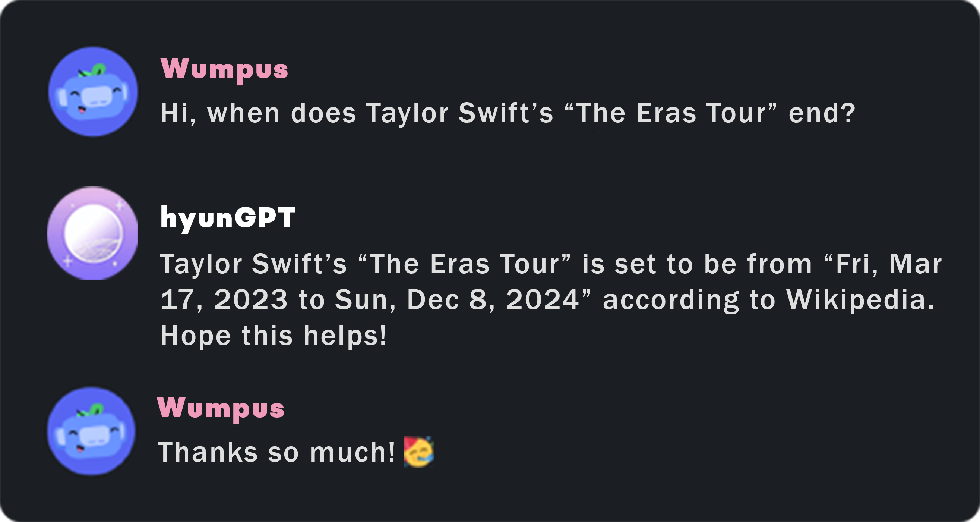The width and height of the screenshot is (980, 522).
Task: Click "The Eras Tour" in Wumpus's question
Action: pyautogui.click(x=671, y=113)
